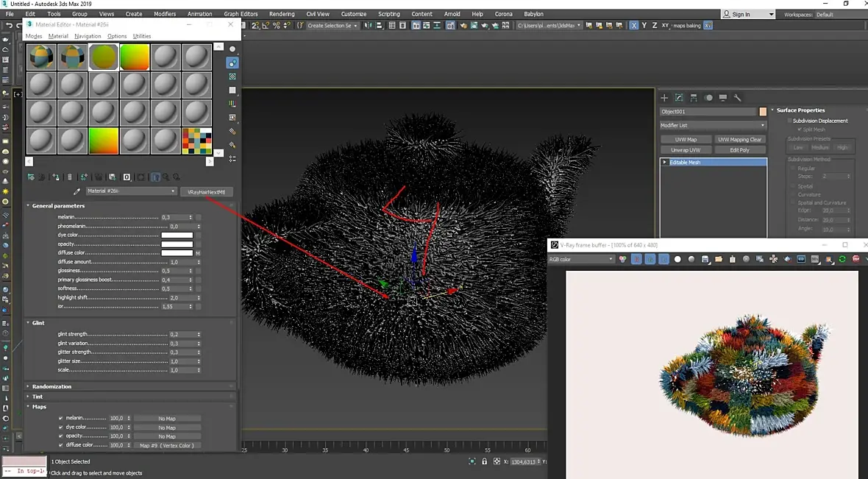Click the dye color white swatch
868x479 pixels.
point(177,235)
